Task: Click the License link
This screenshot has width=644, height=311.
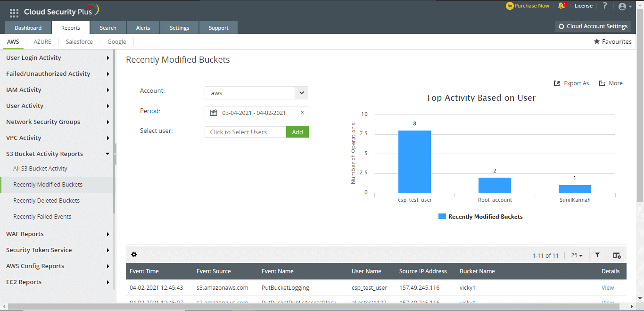Action: [x=584, y=6]
